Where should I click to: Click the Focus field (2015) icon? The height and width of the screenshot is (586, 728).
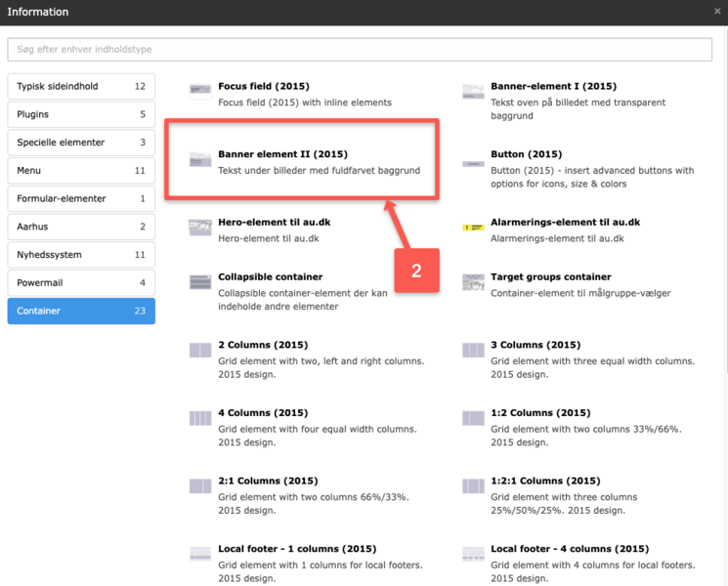coord(200,91)
